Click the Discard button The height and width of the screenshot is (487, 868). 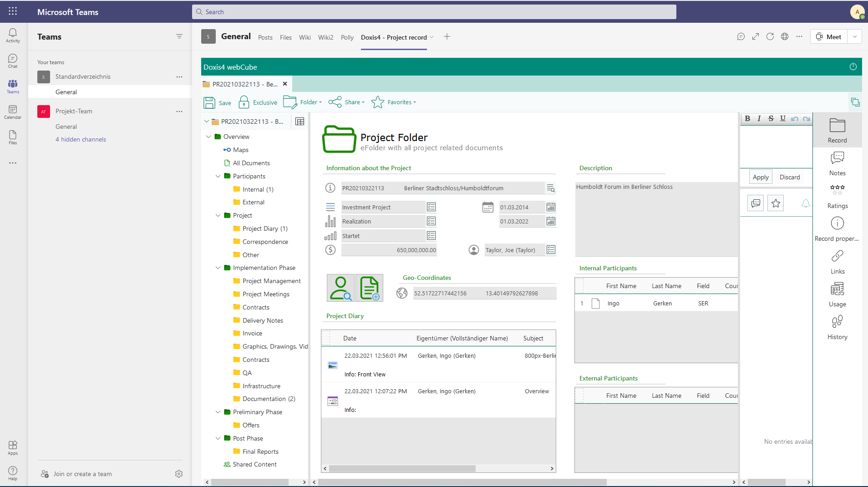coord(790,177)
